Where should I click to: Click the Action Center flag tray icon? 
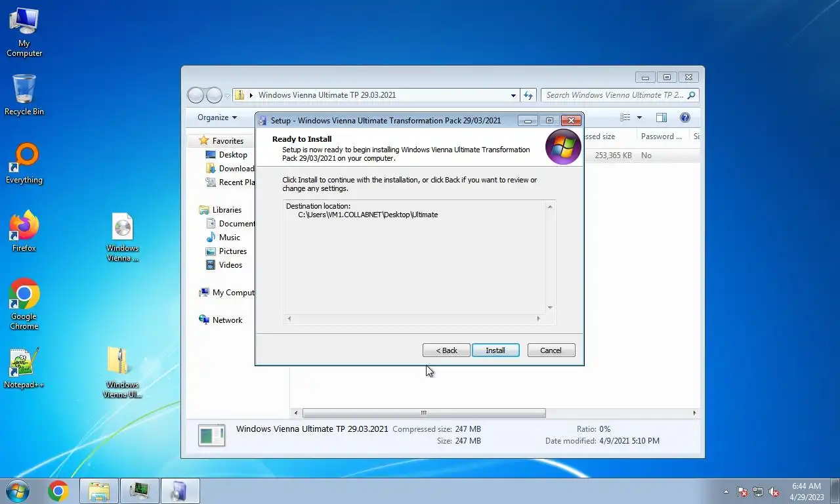[x=742, y=492]
